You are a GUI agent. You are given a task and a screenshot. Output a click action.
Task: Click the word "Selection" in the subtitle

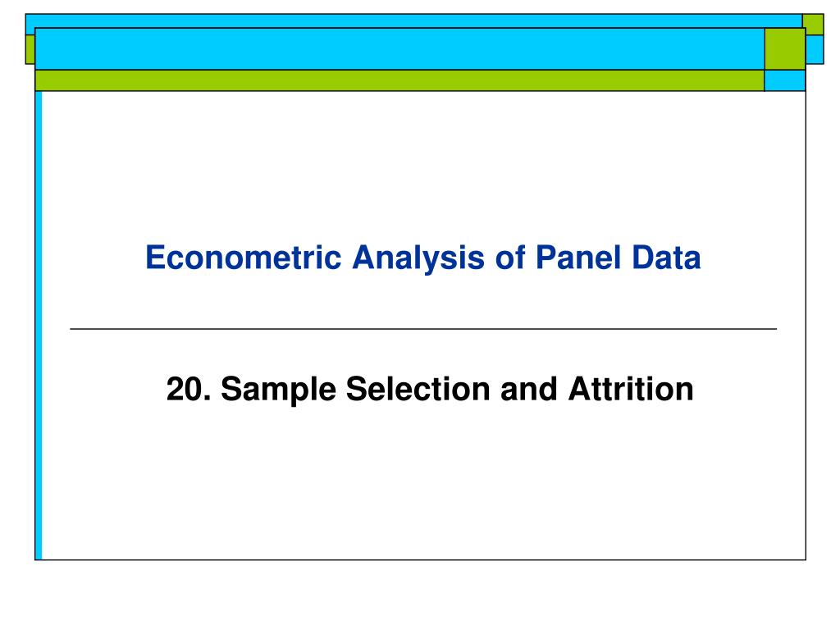tap(418, 389)
